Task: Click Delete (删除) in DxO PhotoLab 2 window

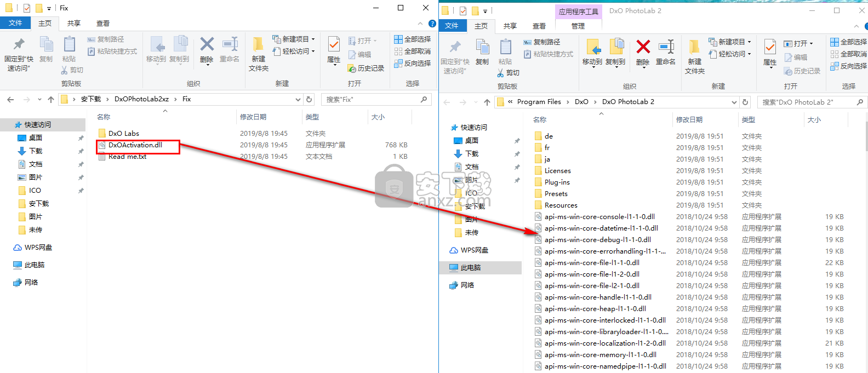Action: pos(643,52)
